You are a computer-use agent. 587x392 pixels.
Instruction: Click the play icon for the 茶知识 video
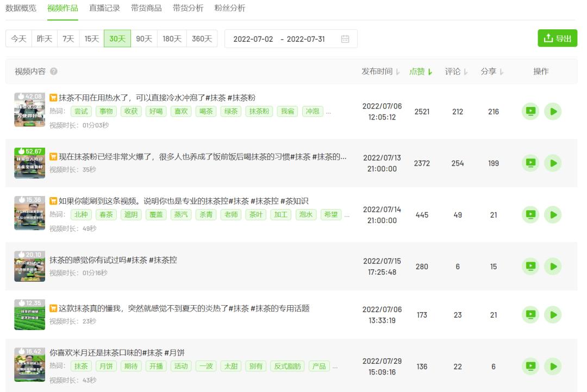pyautogui.click(x=553, y=214)
